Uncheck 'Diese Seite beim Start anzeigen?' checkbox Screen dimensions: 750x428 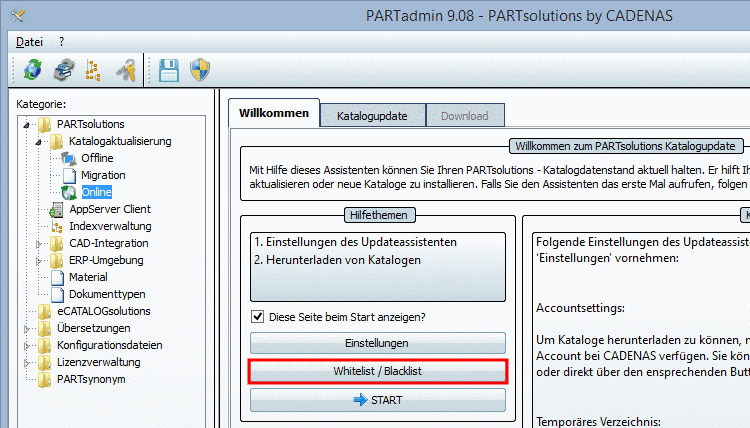click(258, 317)
